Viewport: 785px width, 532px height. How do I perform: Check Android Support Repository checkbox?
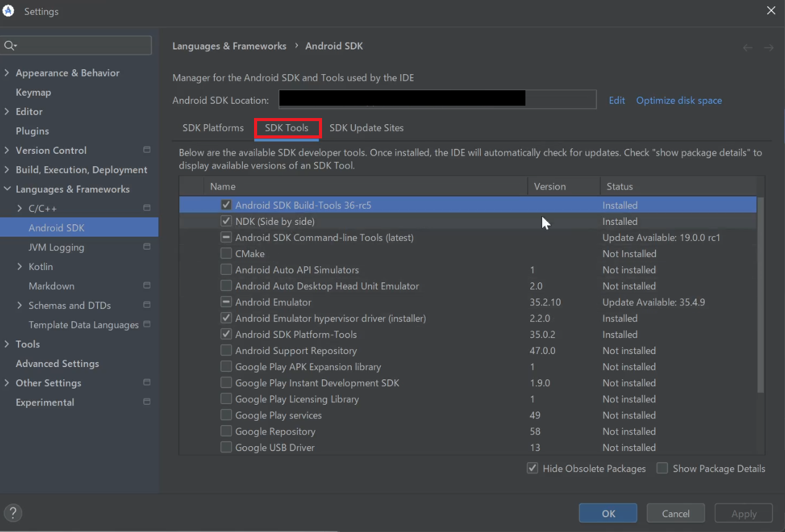(x=226, y=350)
